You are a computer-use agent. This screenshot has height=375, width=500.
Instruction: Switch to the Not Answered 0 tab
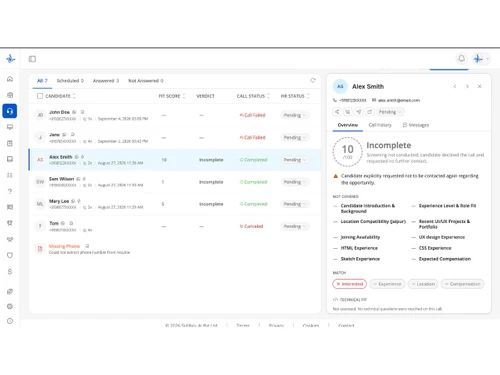coord(146,81)
